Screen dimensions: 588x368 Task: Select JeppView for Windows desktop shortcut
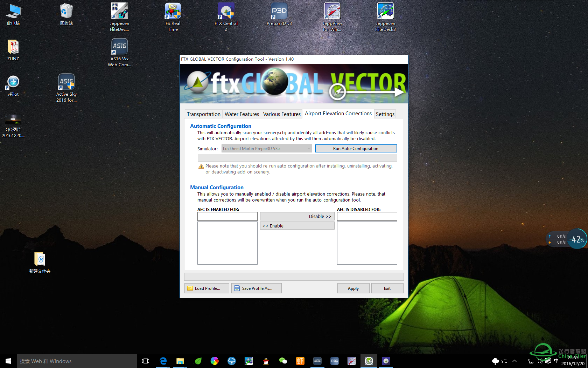(x=332, y=17)
